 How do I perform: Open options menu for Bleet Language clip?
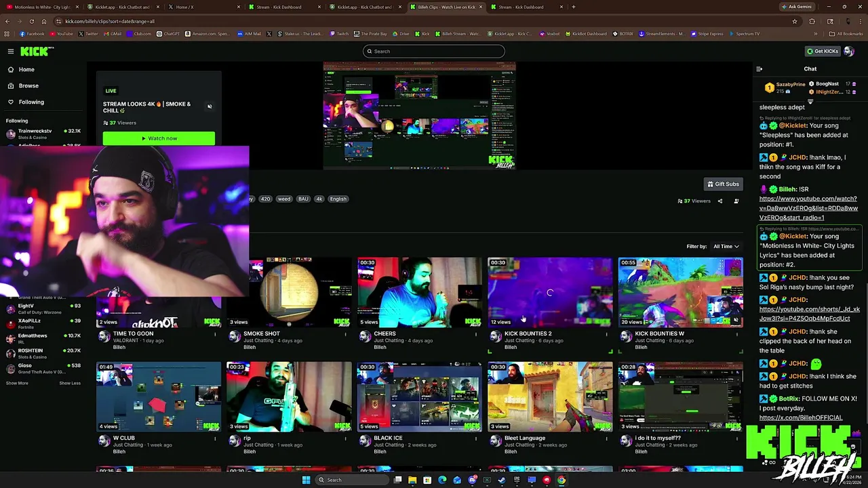(606, 438)
